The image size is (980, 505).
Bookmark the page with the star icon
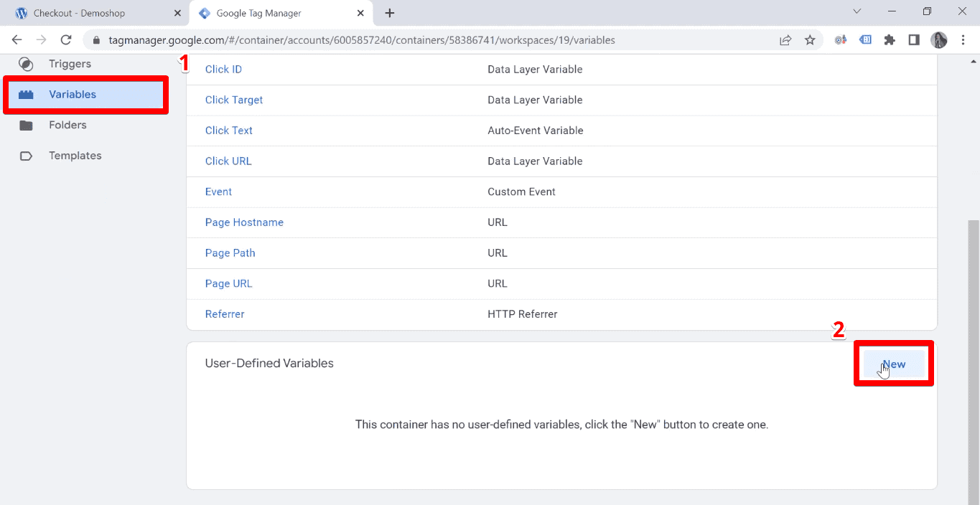pyautogui.click(x=811, y=40)
